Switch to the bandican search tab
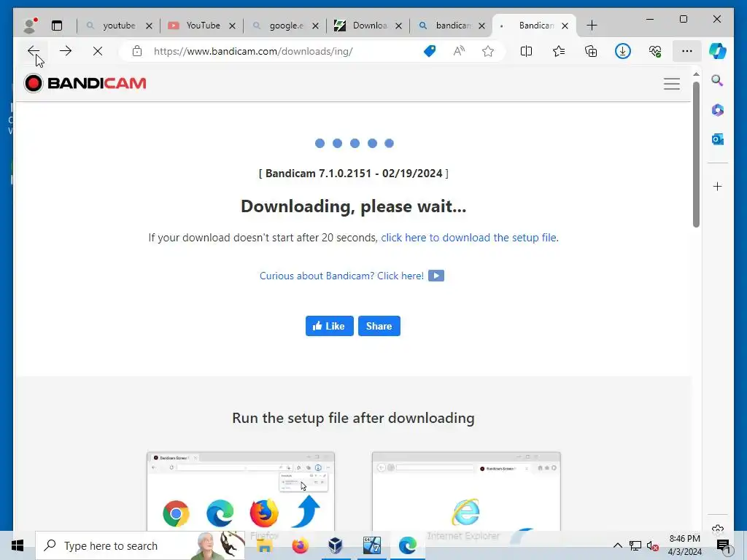 click(446, 26)
